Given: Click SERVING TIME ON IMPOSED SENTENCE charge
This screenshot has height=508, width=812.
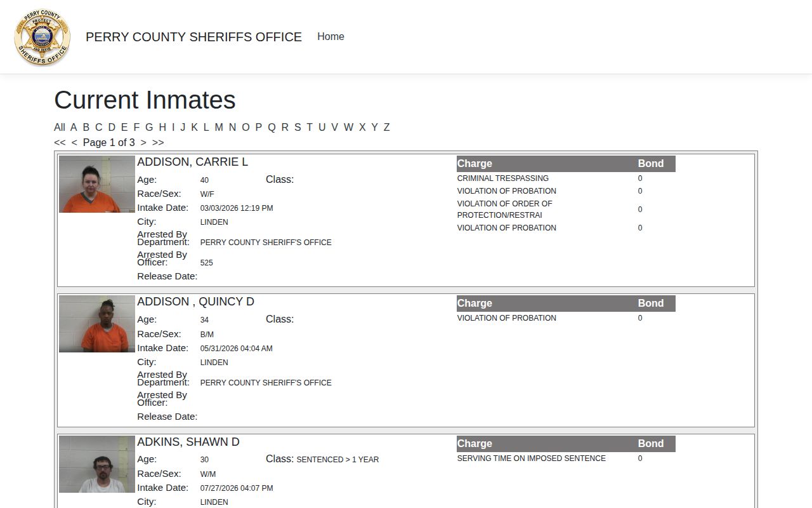Looking at the screenshot, I should [x=532, y=458].
